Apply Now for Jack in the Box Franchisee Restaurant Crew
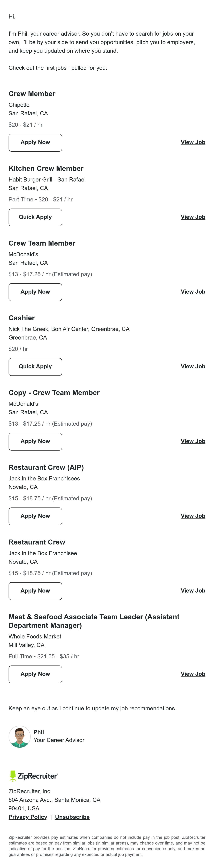The image size is (214, 868). (35, 591)
